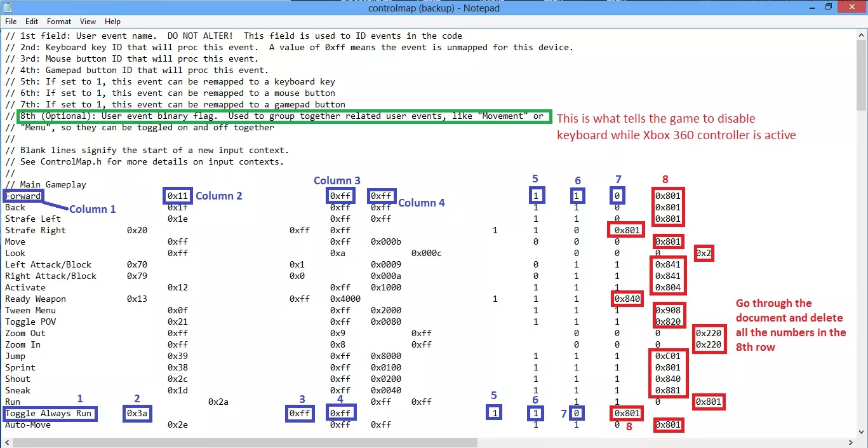Open the View menu

pos(88,22)
